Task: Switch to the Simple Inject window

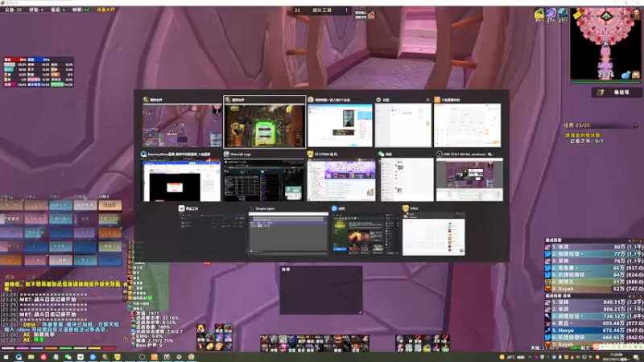Action: (x=288, y=233)
